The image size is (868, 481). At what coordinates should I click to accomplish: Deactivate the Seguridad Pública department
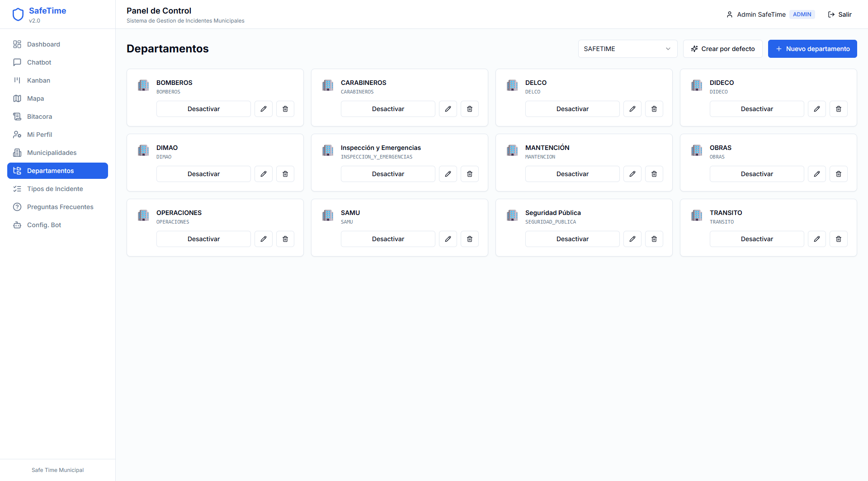coord(572,239)
